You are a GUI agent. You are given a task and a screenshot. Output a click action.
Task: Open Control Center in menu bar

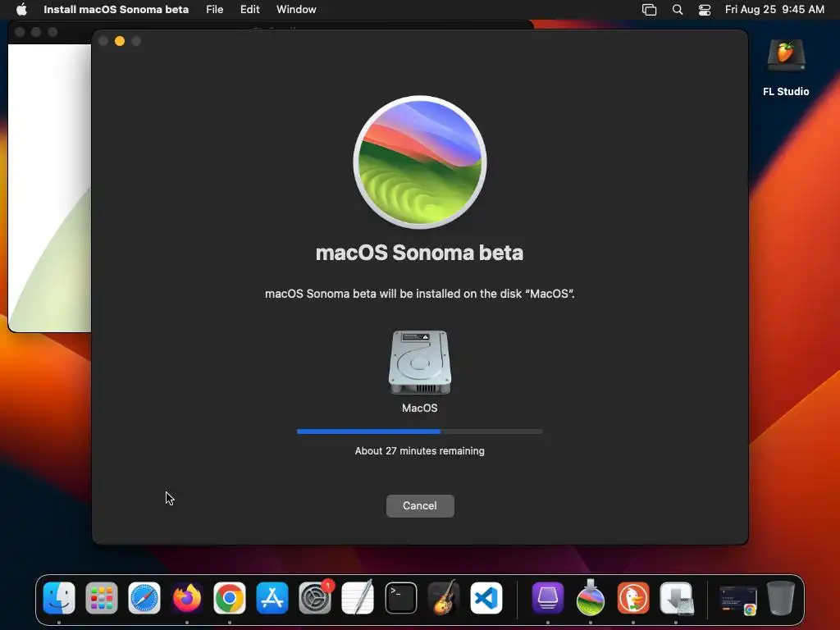click(705, 10)
